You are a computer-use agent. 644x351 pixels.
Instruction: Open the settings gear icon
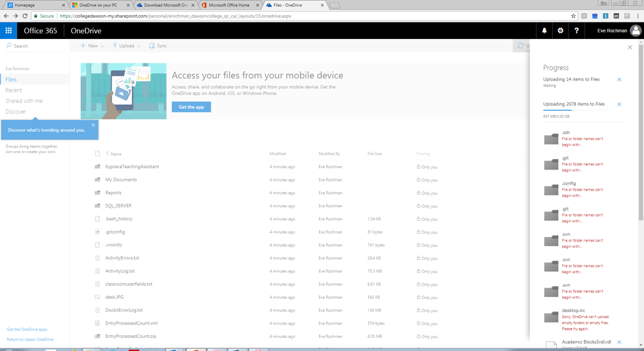(560, 31)
